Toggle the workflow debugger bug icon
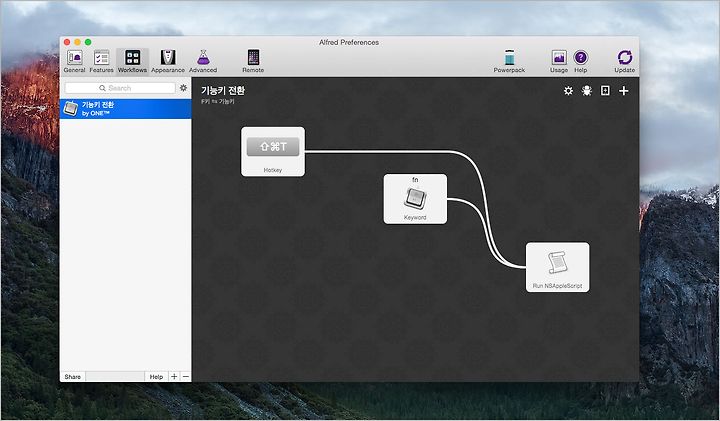 point(587,91)
